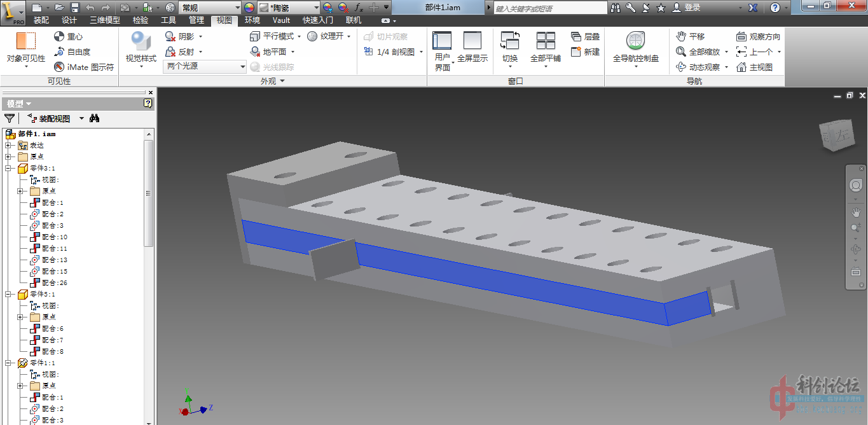868x425 pixels.
Task: Open the 环境 ribbon tab
Action: click(x=252, y=20)
